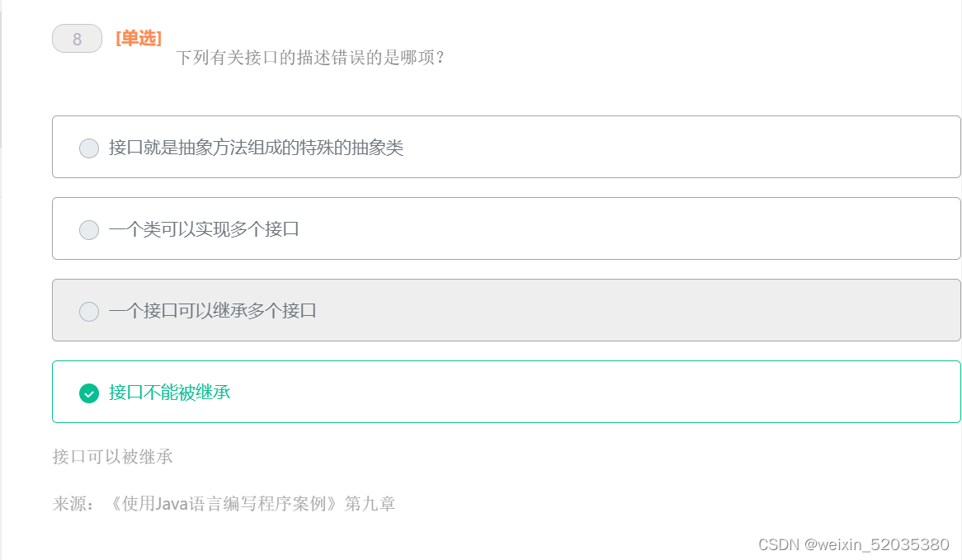Click the explanation text 接口可以被继承
The width and height of the screenshot is (962, 560).
[112, 456]
